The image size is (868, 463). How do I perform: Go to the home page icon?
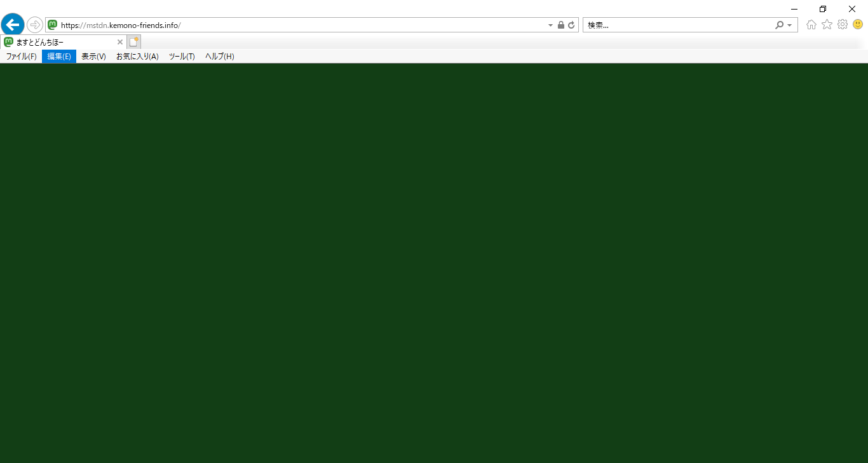point(811,25)
